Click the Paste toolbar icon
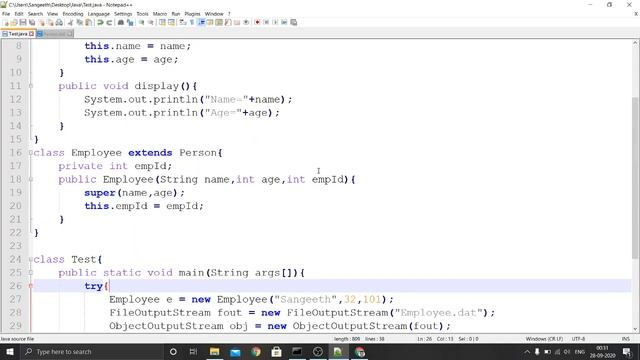The height and width of the screenshot is (360, 640). pyautogui.click(x=88, y=22)
